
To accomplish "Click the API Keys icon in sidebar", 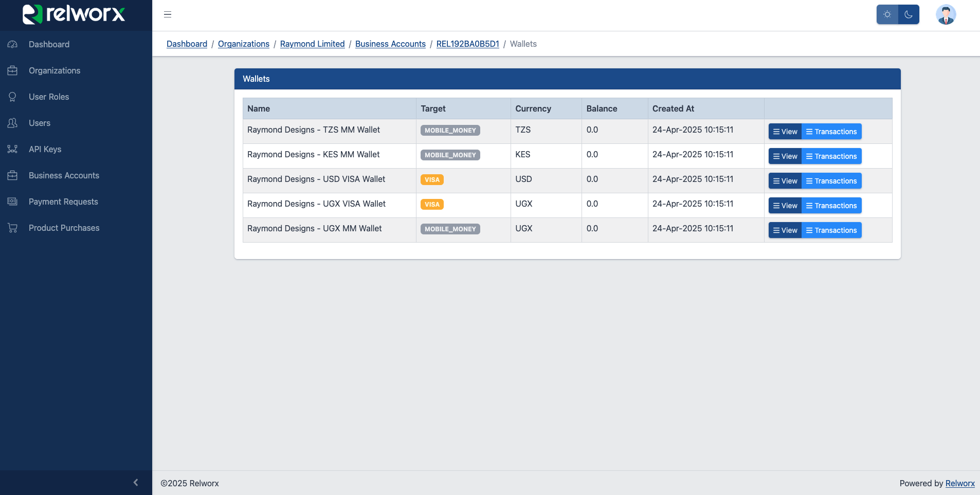I will pyautogui.click(x=13, y=149).
